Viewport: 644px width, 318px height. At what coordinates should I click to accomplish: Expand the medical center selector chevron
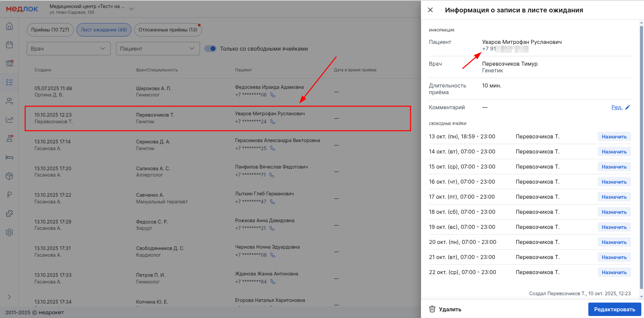click(x=131, y=9)
